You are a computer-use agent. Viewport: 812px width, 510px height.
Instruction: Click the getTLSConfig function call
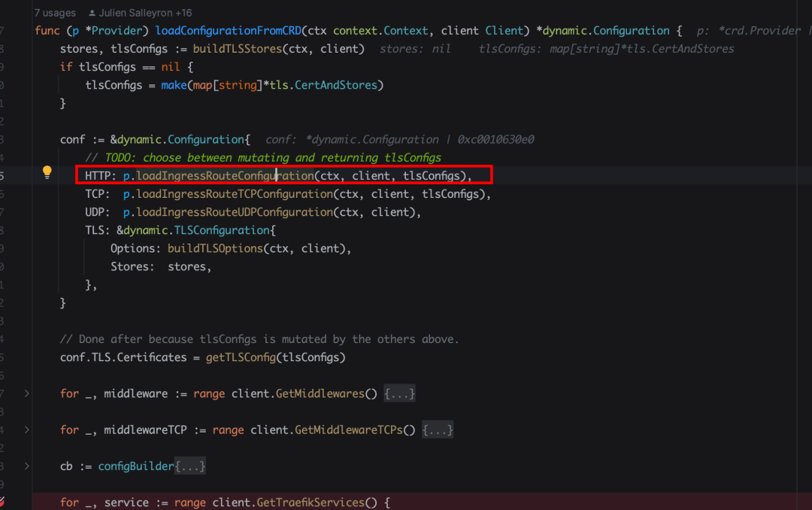pyautogui.click(x=241, y=357)
